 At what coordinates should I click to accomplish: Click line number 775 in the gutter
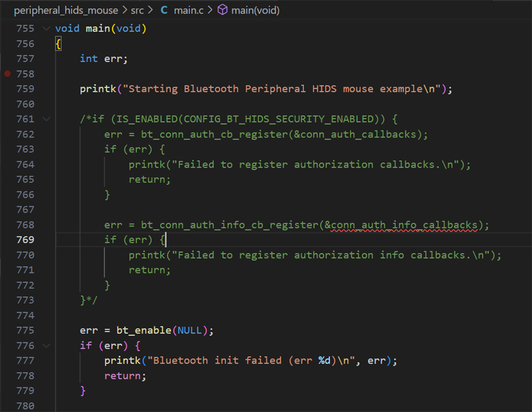(x=25, y=331)
